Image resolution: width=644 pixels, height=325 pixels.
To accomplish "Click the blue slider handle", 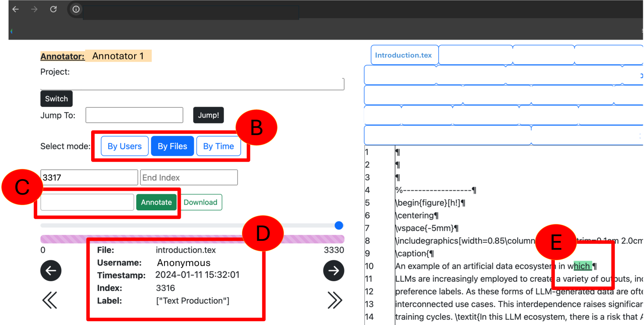I will [339, 225].
